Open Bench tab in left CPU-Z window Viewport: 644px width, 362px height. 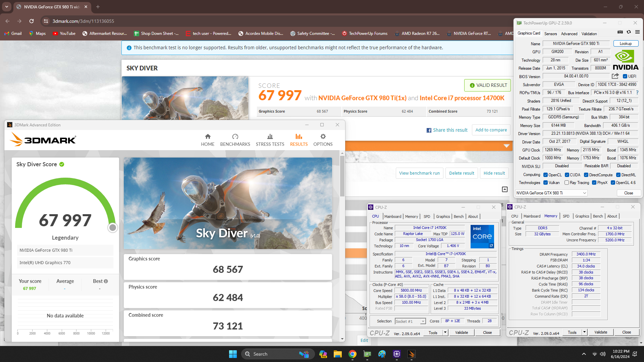[459, 217]
